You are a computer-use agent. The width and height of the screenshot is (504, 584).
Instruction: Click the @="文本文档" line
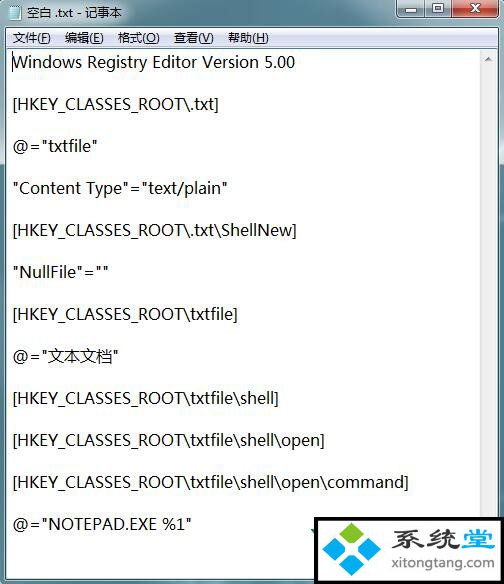66,356
